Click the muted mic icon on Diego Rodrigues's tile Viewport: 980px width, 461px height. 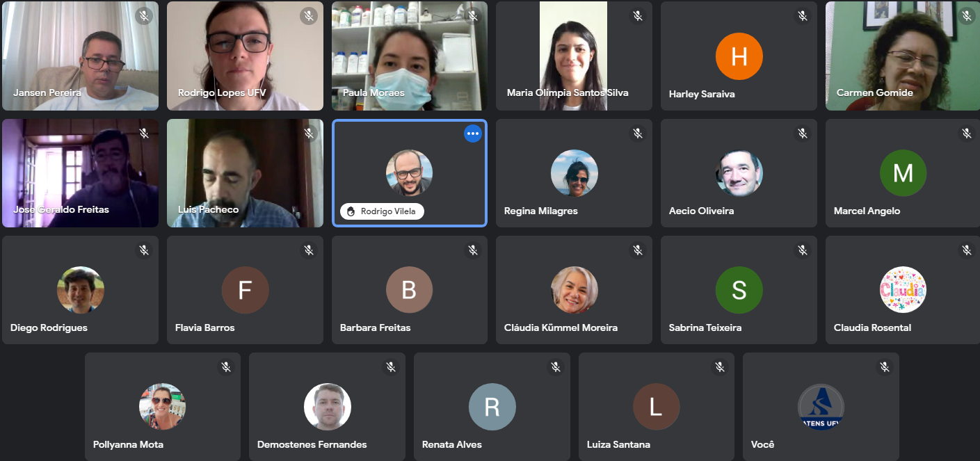click(x=144, y=250)
